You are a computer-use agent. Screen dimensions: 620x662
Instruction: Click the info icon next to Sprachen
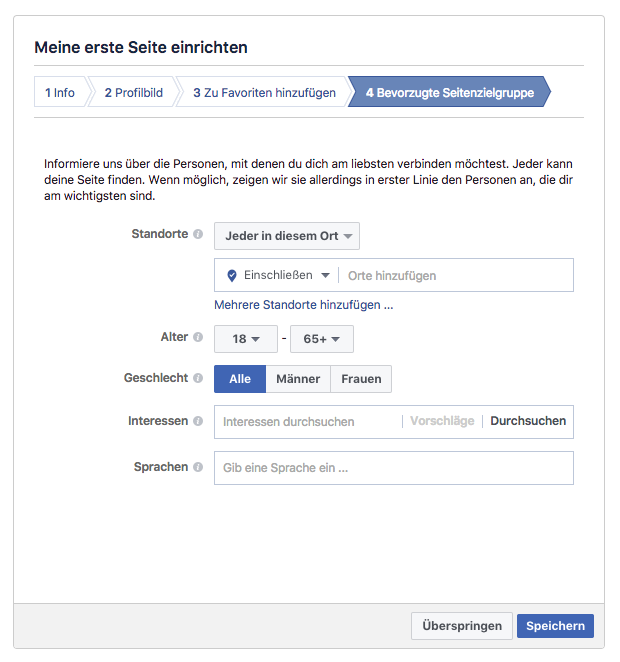point(198,467)
